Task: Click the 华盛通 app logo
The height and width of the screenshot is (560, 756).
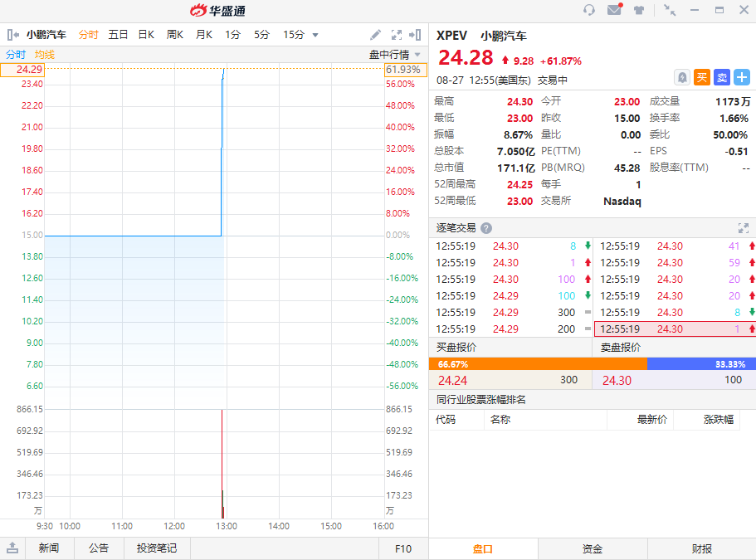Action: click(217, 10)
